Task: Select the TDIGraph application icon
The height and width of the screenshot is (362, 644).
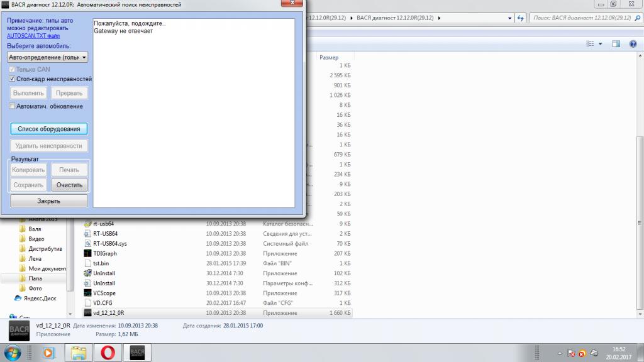Action: coord(87,253)
